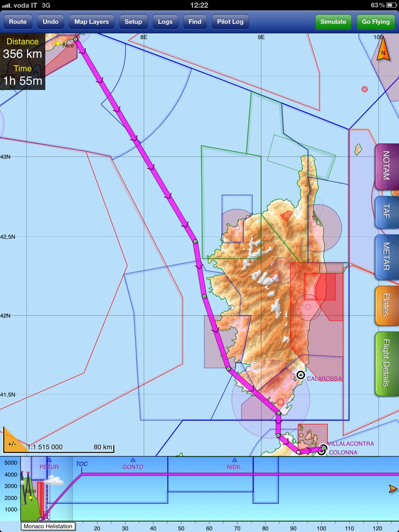This screenshot has width=399, height=532.
Task: Tap the TOC marker on the profile
Action: pyautogui.click(x=82, y=464)
